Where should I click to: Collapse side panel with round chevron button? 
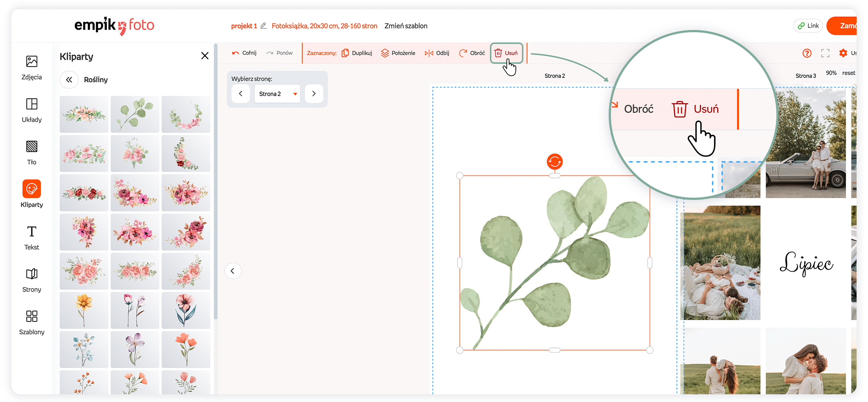233,271
